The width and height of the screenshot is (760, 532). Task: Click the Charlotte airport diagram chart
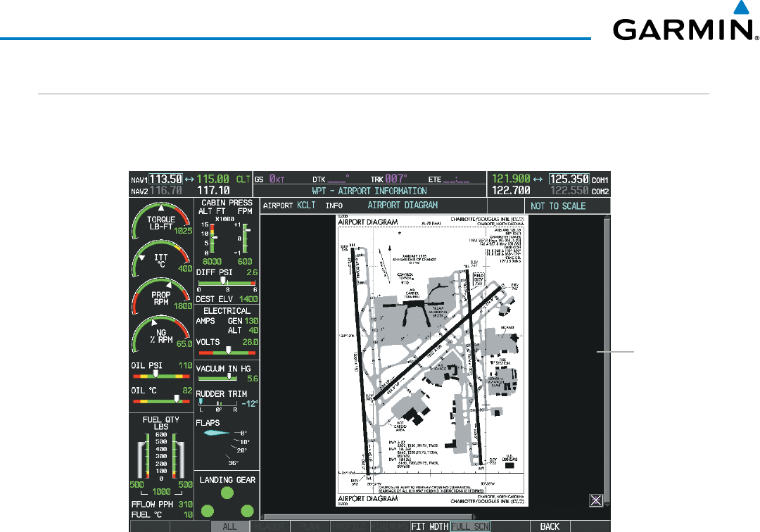click(432, 361)
